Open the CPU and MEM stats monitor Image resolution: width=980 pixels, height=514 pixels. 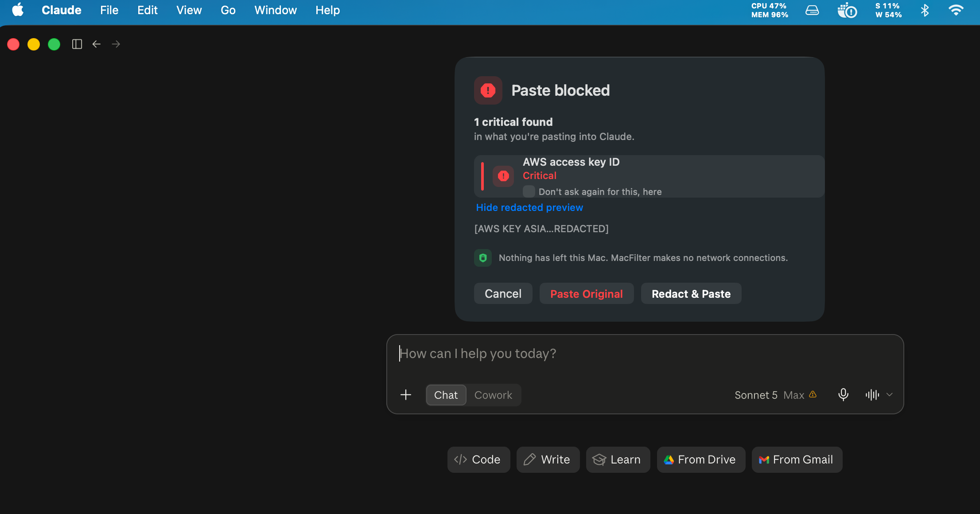tap(770, 10)
